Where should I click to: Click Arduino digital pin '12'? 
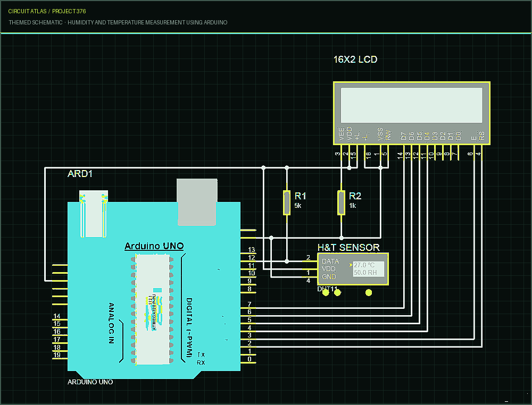coord(252,258)
